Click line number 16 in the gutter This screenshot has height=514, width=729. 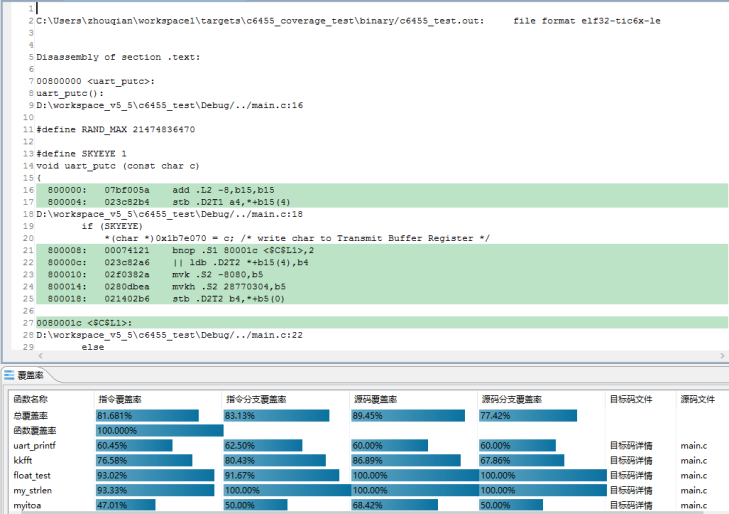click(28, 190)
